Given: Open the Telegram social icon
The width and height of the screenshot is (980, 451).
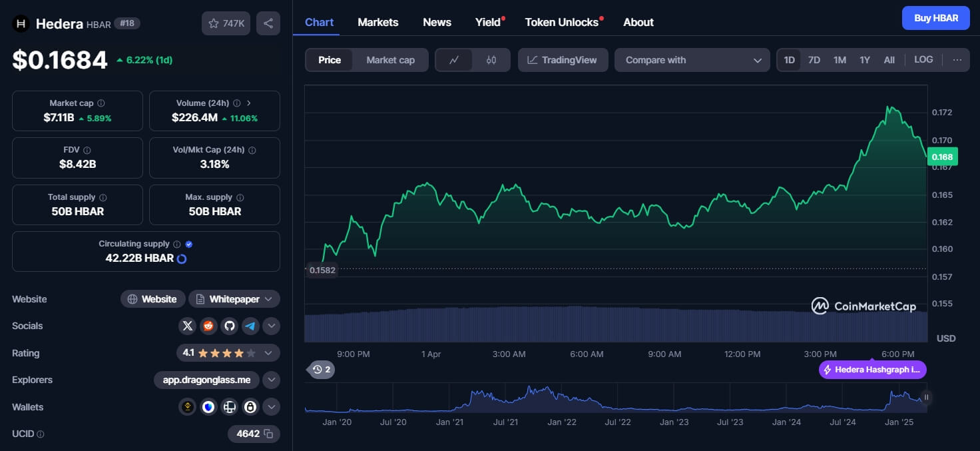Looking at the screenshot, I should [x=250, y=326].
